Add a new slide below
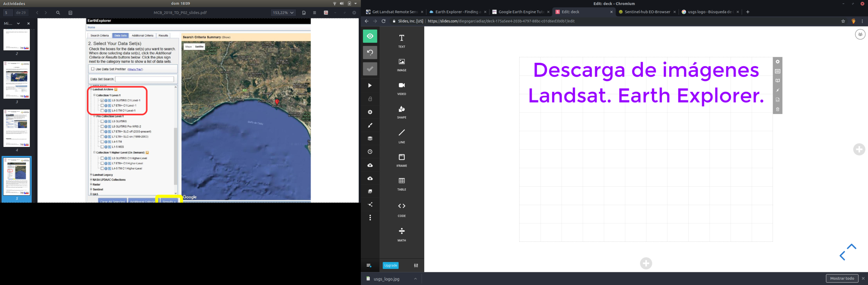868x285 pixels. pyautogui.click(x=646, y=264)
